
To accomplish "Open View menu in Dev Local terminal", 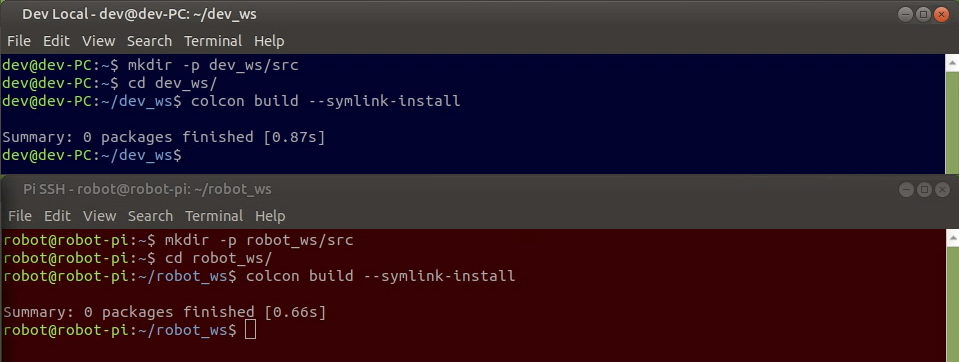I will (98, 41).
